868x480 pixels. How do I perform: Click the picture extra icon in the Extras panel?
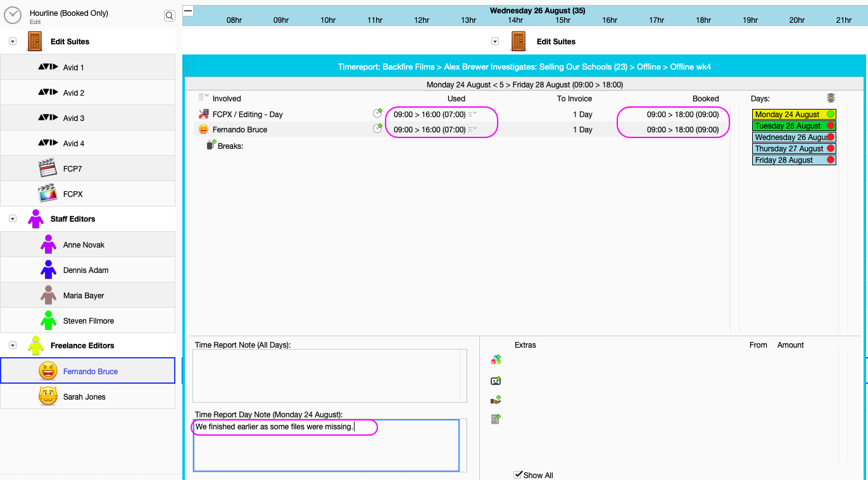[497, 380]
